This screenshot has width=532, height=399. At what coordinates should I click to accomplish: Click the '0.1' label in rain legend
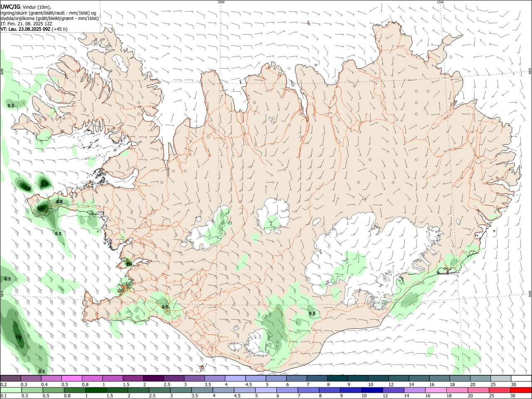[x=3, y=396]
